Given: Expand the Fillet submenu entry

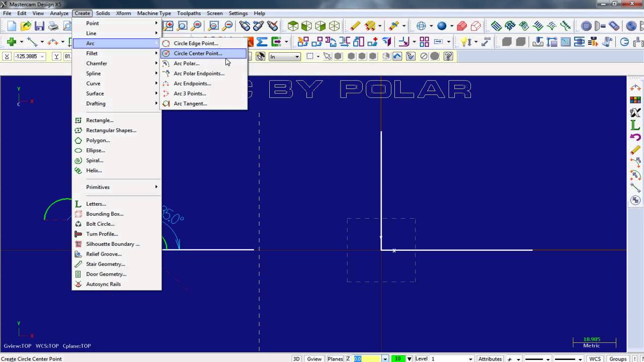Looking at the screenshot, I should 117,53.
